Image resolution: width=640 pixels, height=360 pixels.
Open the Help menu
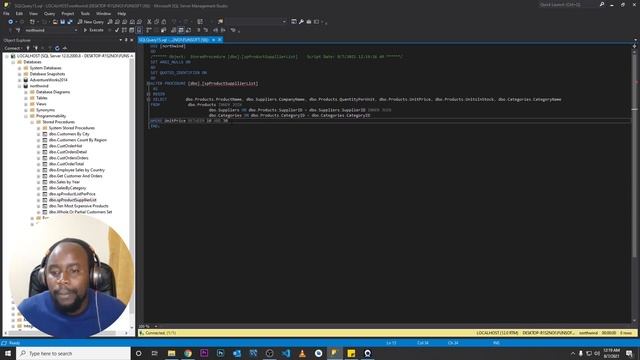coord(122,13)
